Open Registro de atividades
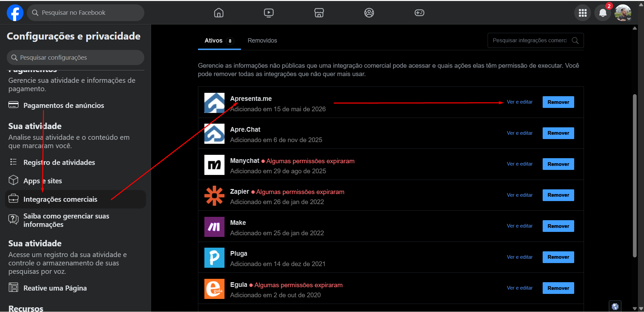 point(76,163)
